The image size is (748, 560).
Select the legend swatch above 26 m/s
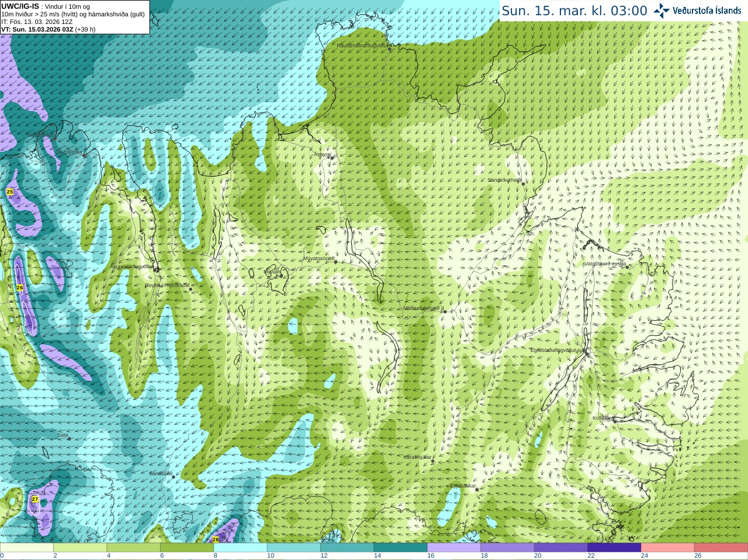click(x=721, y=548)
